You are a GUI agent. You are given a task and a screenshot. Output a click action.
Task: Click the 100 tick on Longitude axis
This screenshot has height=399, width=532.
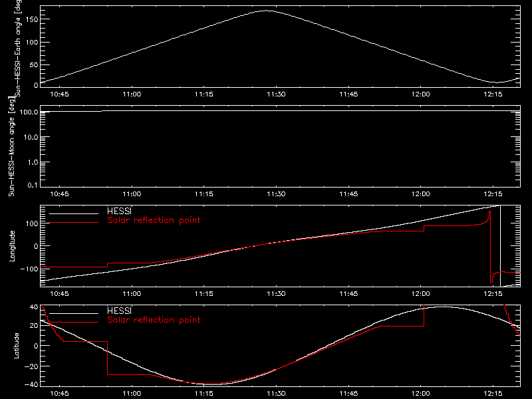click(x=31, y=223)
